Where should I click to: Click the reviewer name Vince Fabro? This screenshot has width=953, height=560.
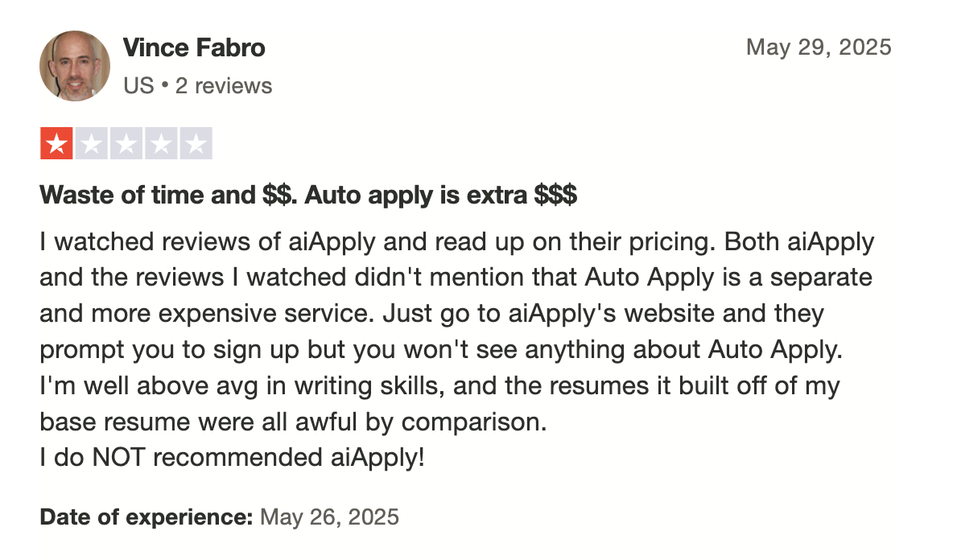[x=194, y=48]
